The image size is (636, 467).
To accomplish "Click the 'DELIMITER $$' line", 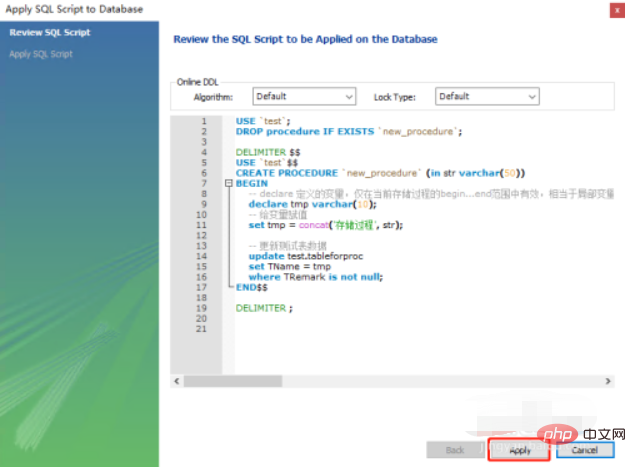I will [268, 152].
